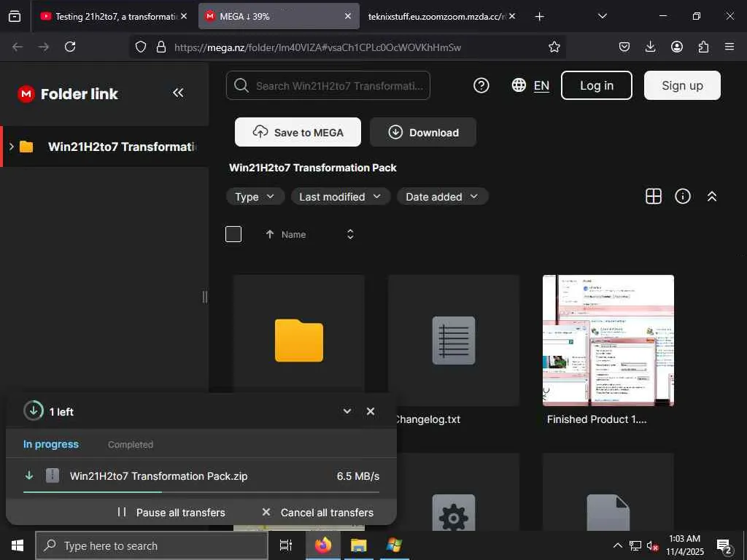Screen dimensions: 747x560
Task: Collapse header with double up chevron
Action: (x=712, y=196)
